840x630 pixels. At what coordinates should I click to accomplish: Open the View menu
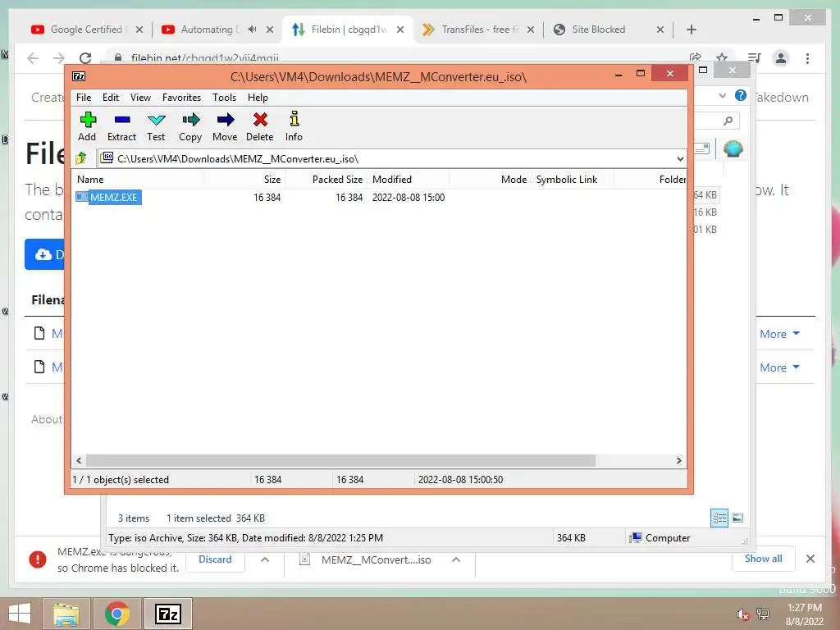coord(140,98)
